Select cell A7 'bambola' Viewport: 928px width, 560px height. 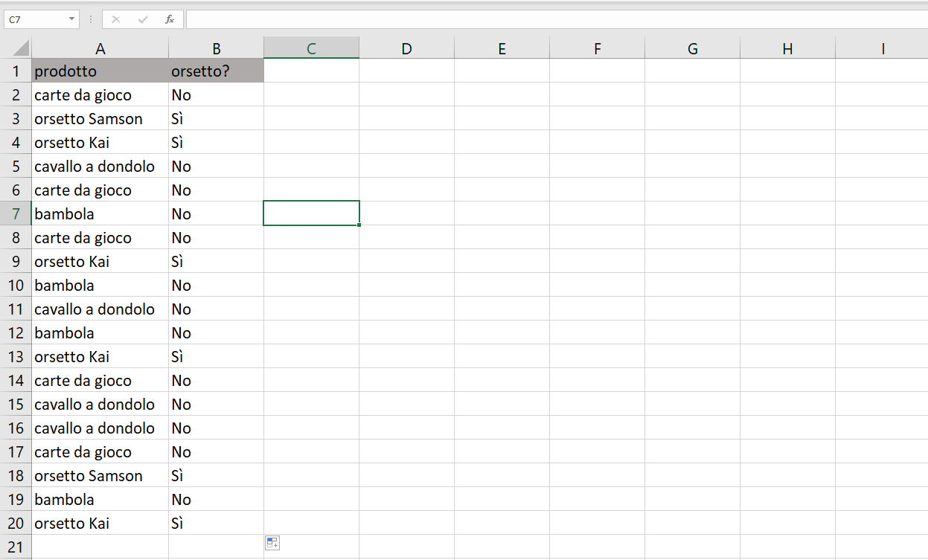point(100,213)
